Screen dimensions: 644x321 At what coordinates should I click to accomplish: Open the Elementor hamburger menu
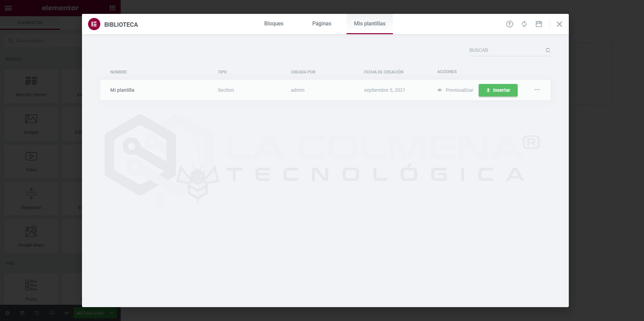[x=8, y=8]
